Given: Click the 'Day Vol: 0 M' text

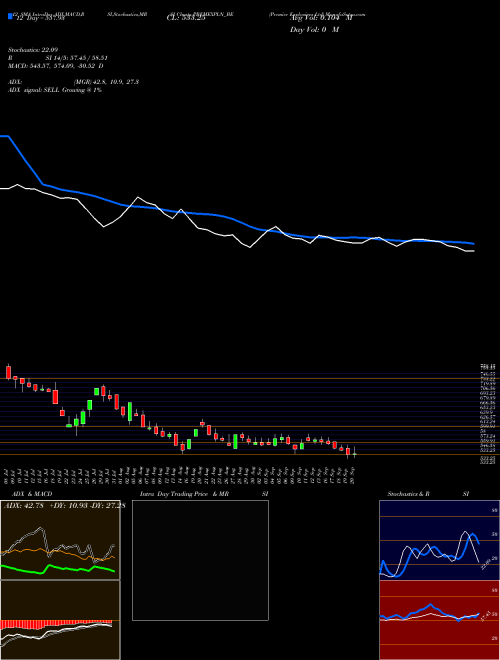Looking at the screenshot, I should click(x=314, y=30).
